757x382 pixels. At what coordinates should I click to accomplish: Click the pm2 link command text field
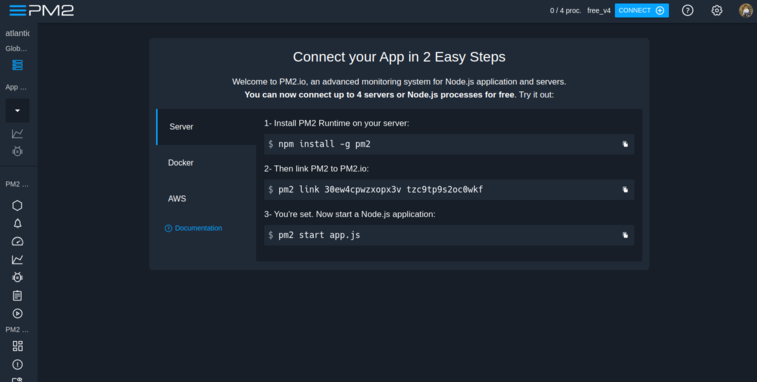449,189
